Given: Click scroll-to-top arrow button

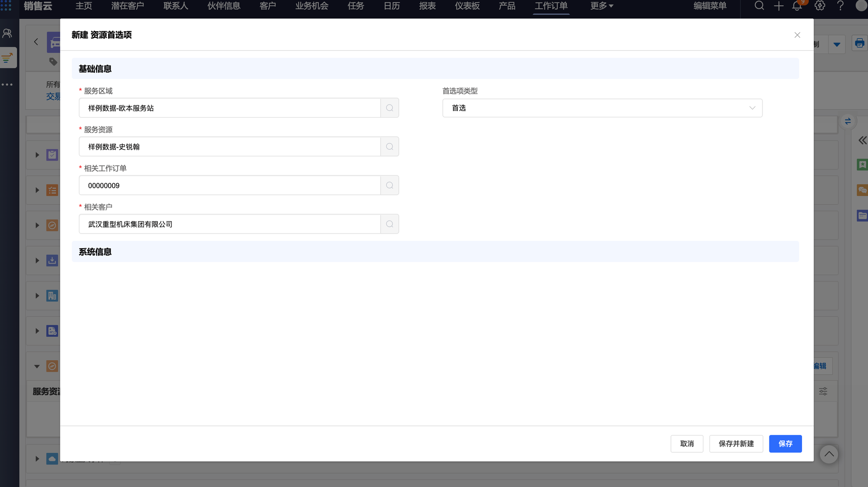Looking at the screenshot, I should [x=829, y=454].
